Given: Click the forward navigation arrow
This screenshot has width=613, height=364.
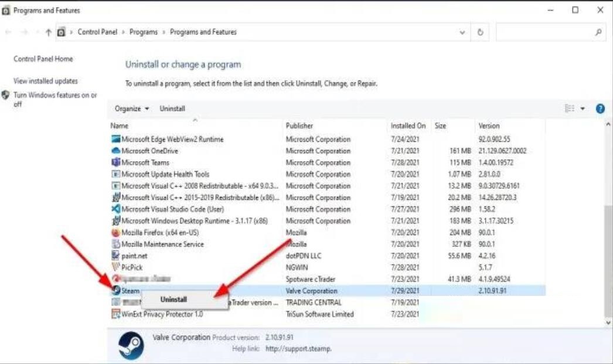Looking at the screenshot, I should 24,32.
